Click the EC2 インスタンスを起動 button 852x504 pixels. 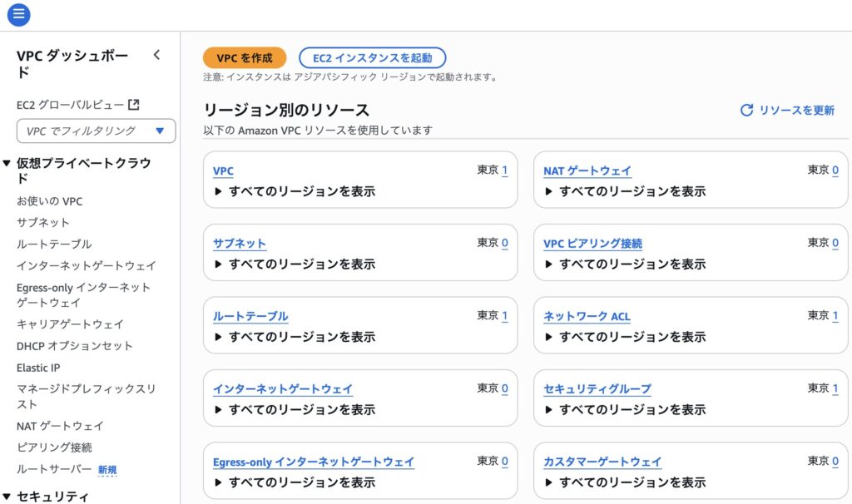pos(372,57)
